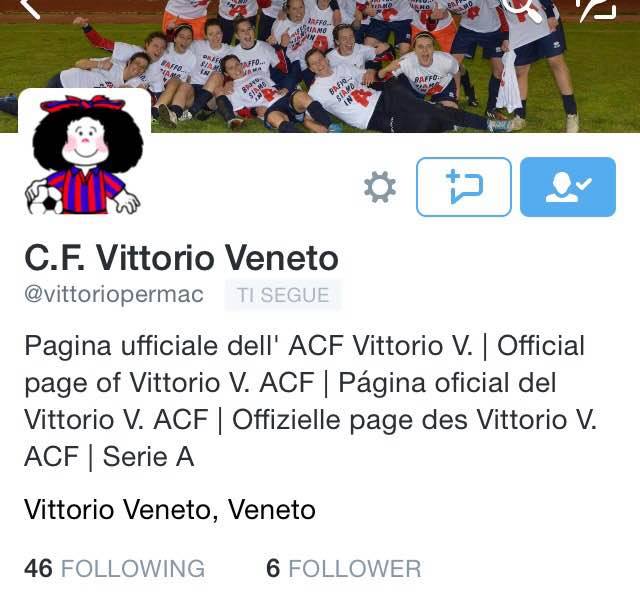Go back using the white arrow
This screenshot has width=640, height=600.
[29, 8]
